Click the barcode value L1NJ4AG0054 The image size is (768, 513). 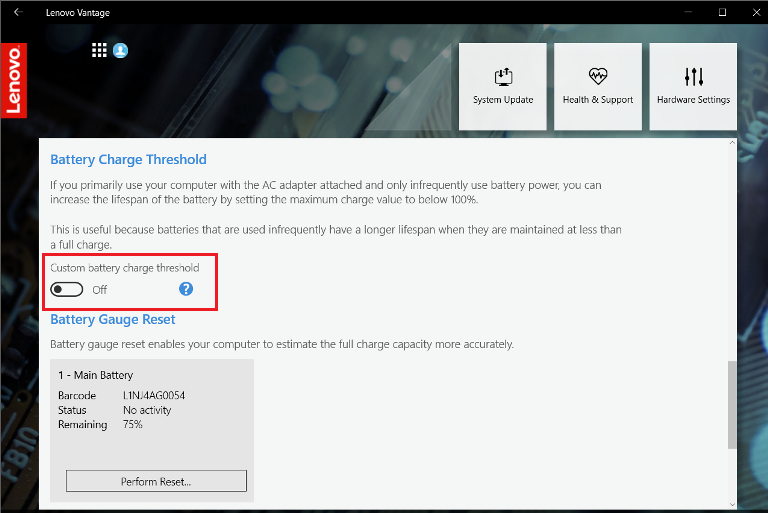click(x=154, y=395)
